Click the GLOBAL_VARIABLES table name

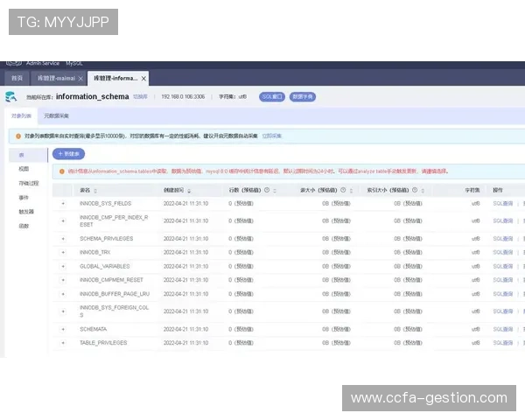click(105, 267)
